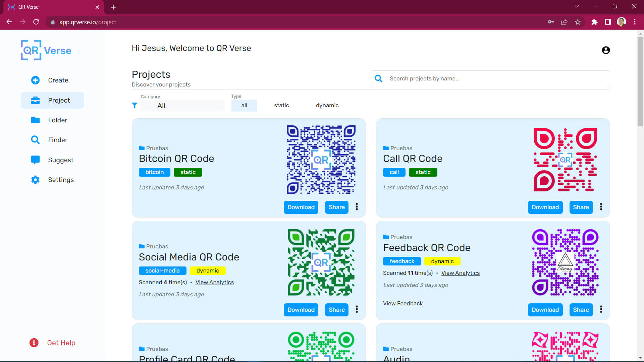
Task: Open the Chrome three-dot menu
Action: pyautogui.click(x=635, y=22)
